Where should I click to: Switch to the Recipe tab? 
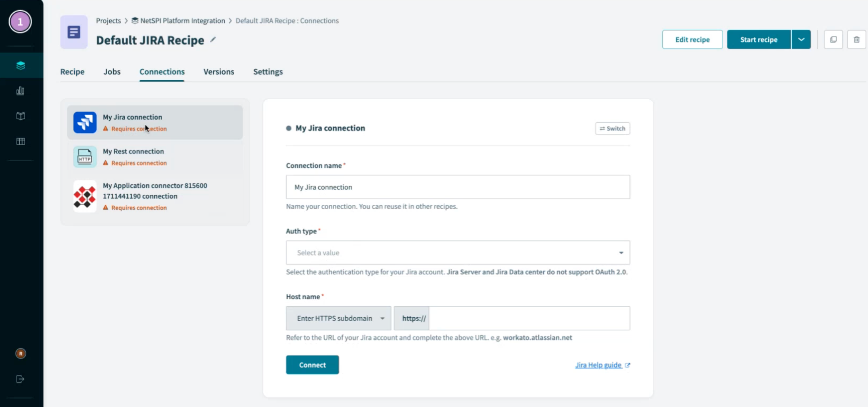click(72, 72)
